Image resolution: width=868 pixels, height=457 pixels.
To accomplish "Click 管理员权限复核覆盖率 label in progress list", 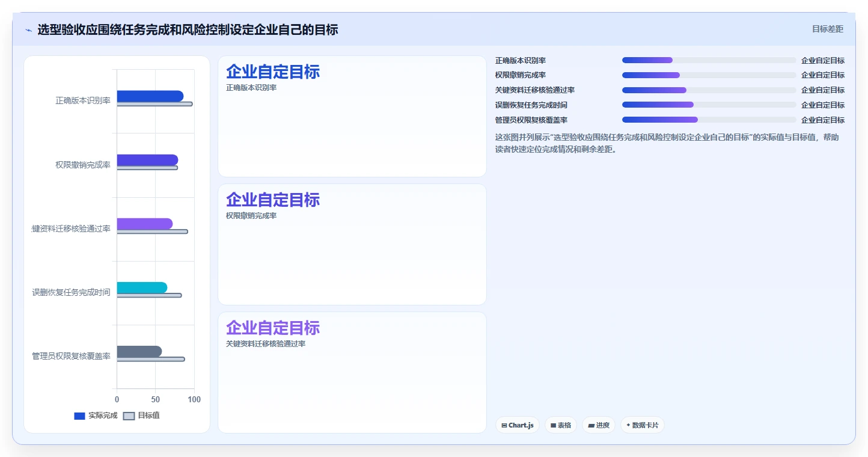I will (x=531, y=120).
